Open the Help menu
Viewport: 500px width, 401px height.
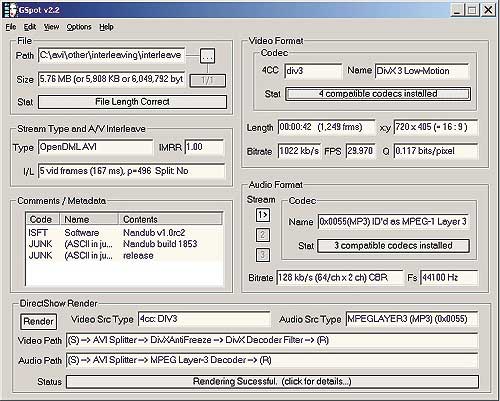[106, 27]
